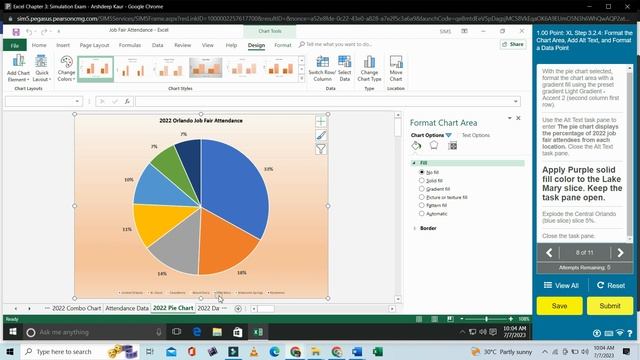This screenshot has height=360, width=640.
Task: Adjust the zoom slider in status bar
Action: coord(486,319)
